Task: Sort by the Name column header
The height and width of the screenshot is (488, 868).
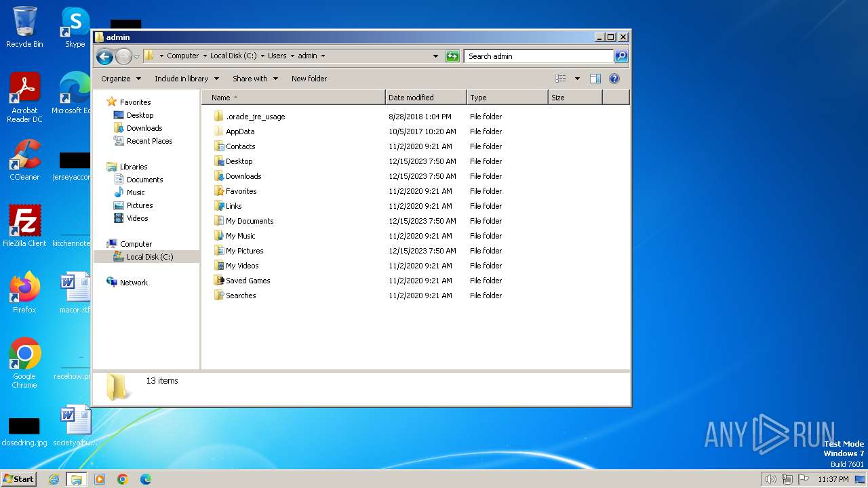Action: pos(293,98)
